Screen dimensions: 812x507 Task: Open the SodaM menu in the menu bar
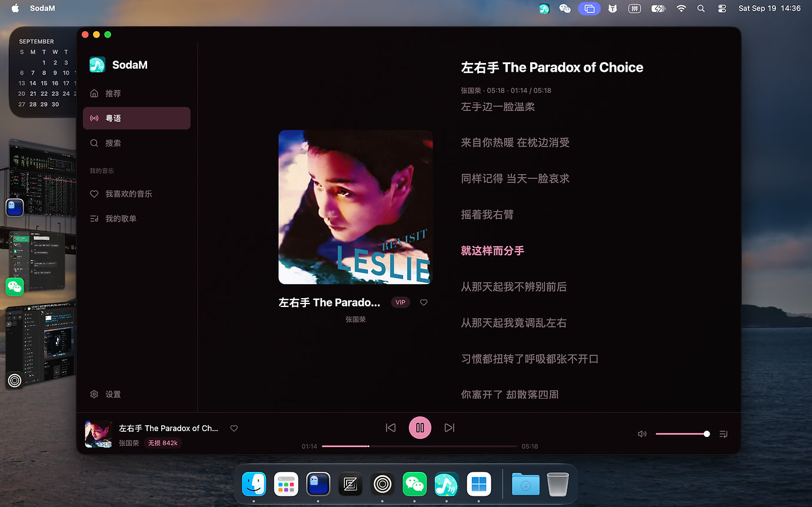coord(42,8)
